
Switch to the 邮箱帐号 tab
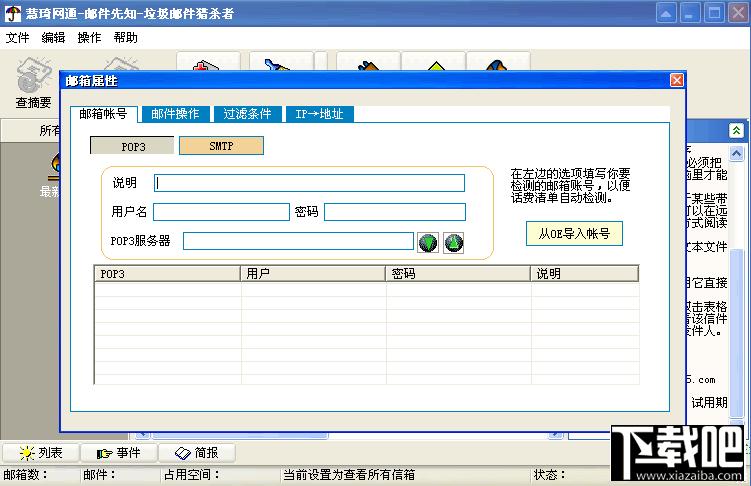click(103, 114)
